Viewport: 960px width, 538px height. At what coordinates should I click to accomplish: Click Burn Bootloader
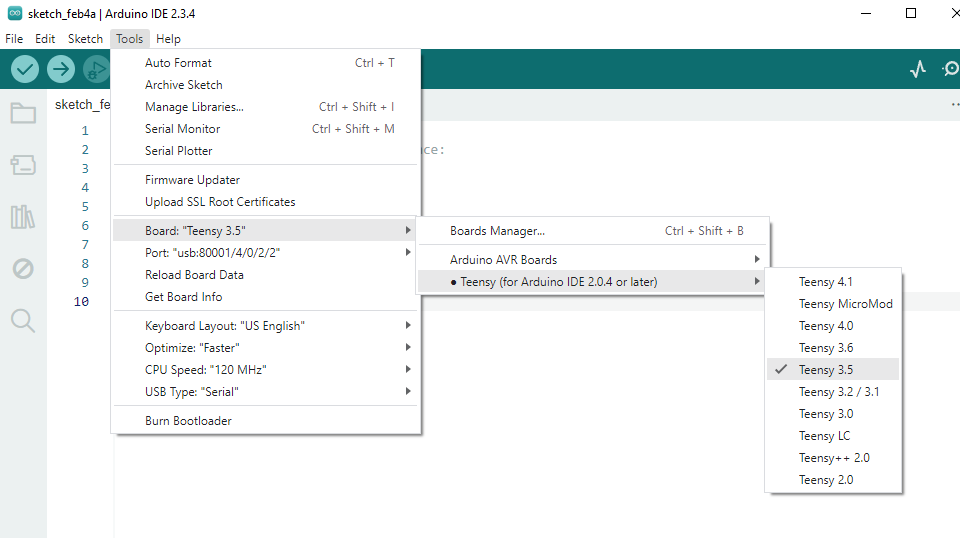[x=267, y=421]
